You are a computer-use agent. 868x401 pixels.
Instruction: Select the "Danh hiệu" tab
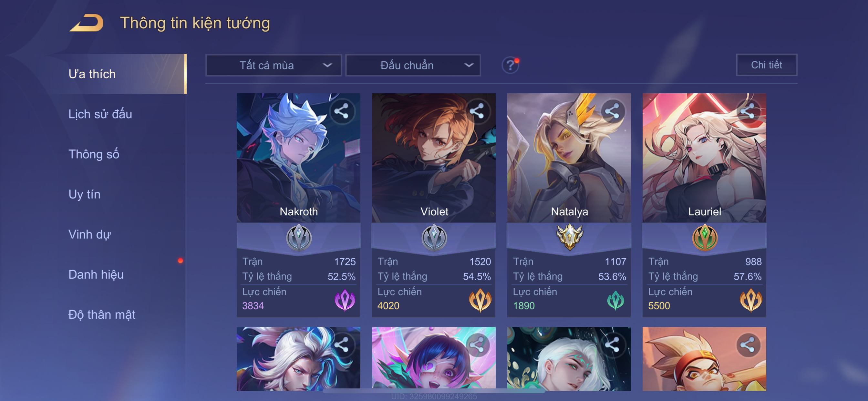[96, 275]
